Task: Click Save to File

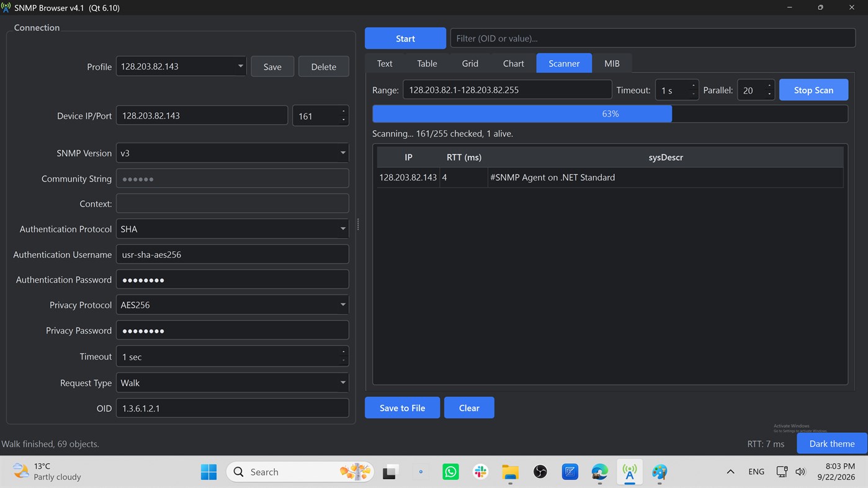Action: 402,408
